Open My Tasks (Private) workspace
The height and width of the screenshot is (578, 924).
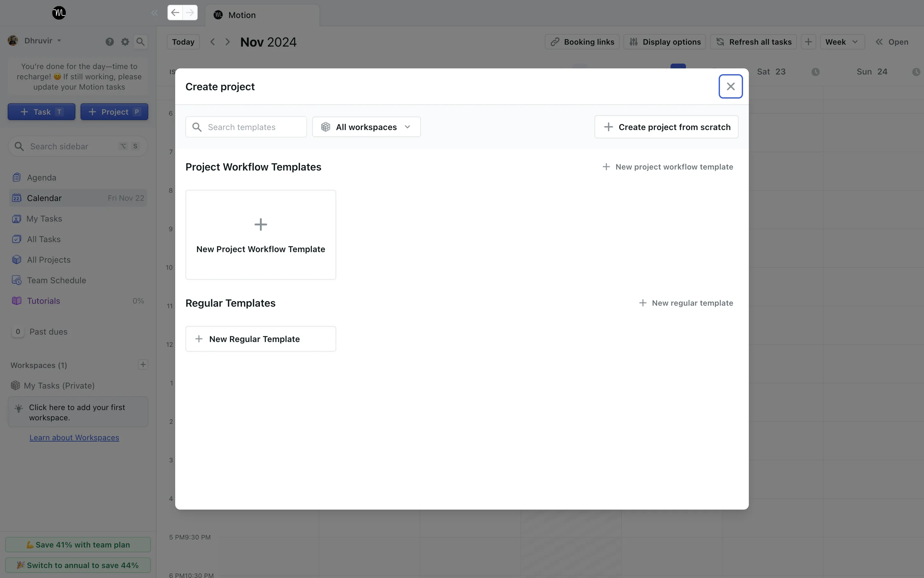click(x=53, y=385)
